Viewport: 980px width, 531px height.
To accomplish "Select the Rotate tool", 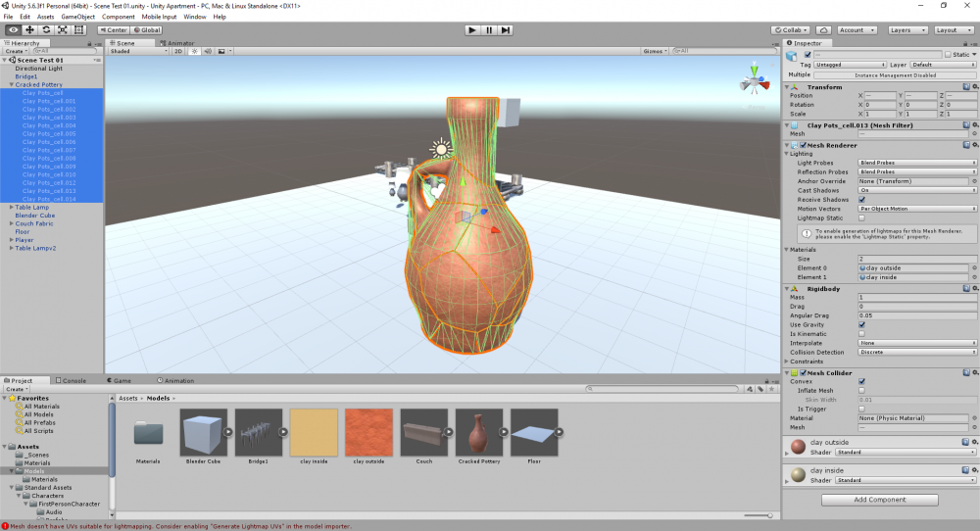I will point(46,30).
